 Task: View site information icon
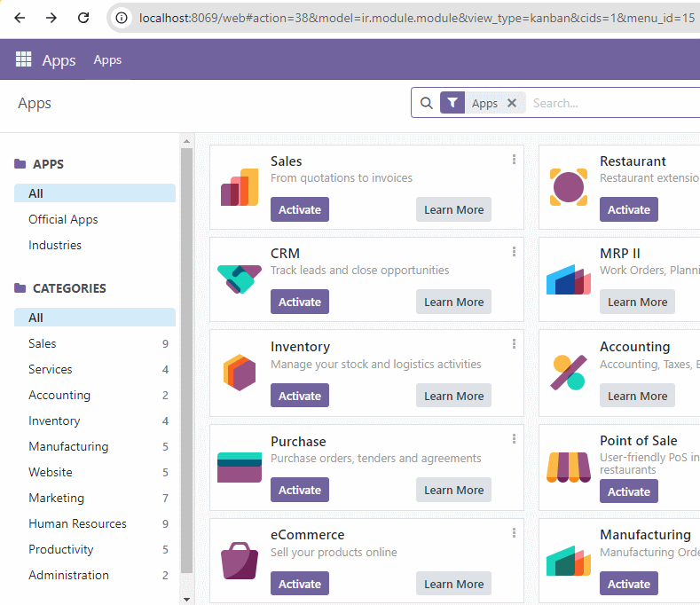click(121, 18)
